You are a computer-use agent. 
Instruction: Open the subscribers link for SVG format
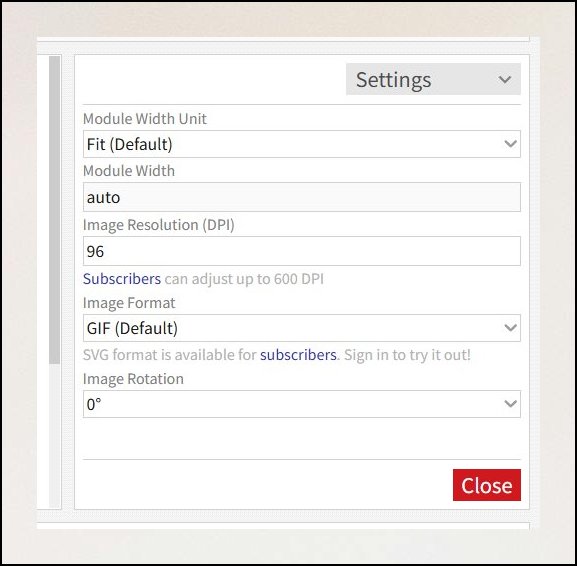[x=298, y=355]
